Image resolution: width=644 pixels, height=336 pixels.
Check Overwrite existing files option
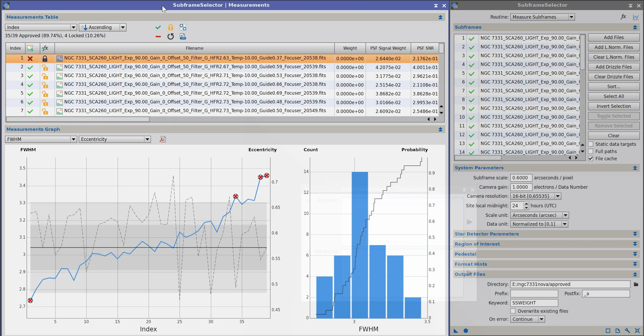point(513,311)
